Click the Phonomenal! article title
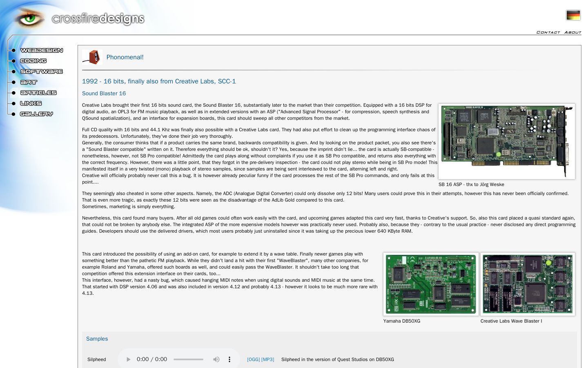Screen dimensions: 588x368 click(125, 57)
